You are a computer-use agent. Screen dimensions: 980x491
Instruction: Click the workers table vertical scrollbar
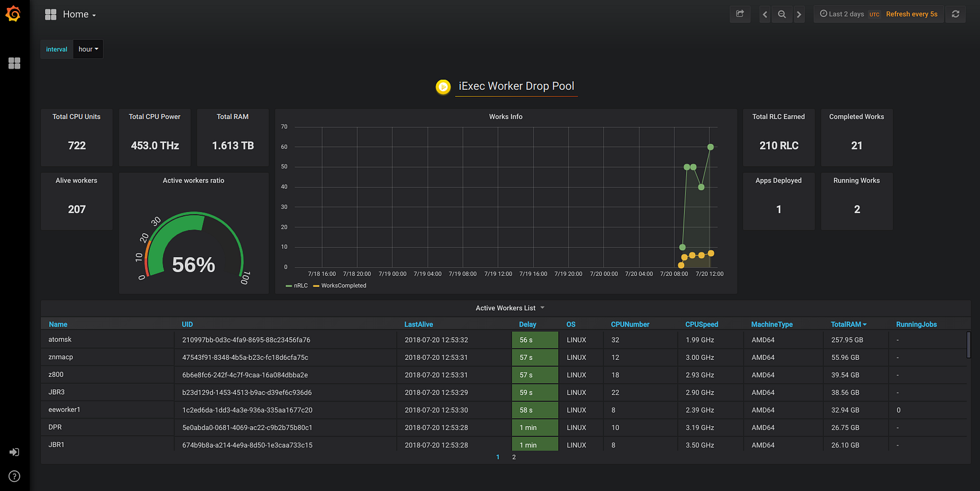(968, 344)
